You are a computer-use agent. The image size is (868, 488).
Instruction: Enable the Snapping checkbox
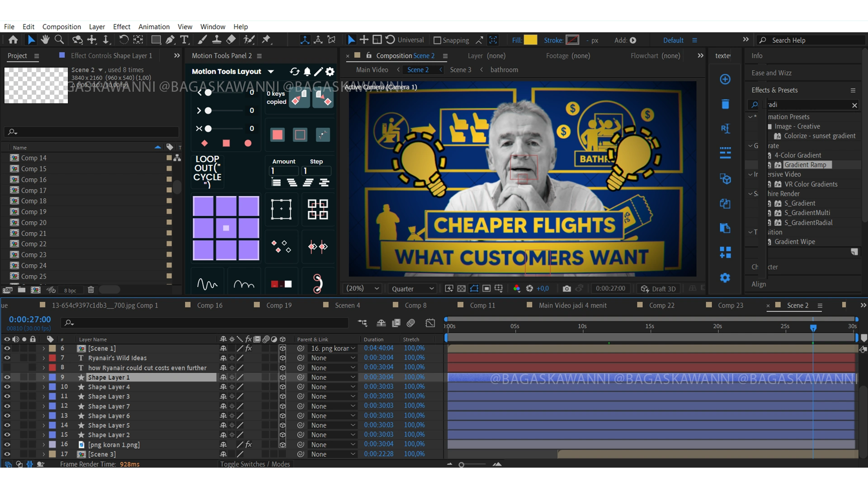[x=437, y=40]
